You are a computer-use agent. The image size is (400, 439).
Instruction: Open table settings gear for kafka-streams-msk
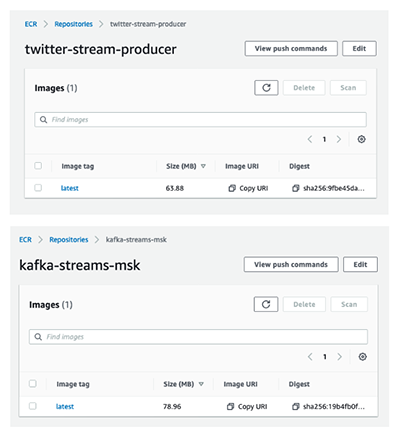362,357
